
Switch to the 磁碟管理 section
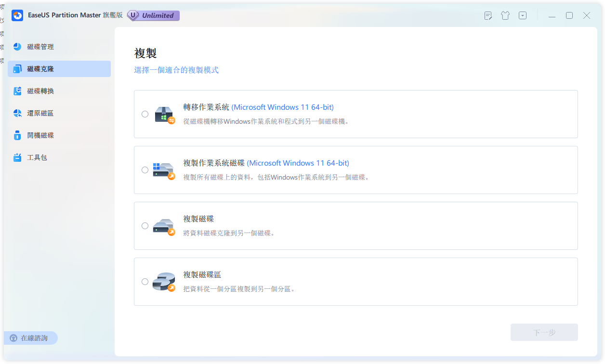pos(41,47)
